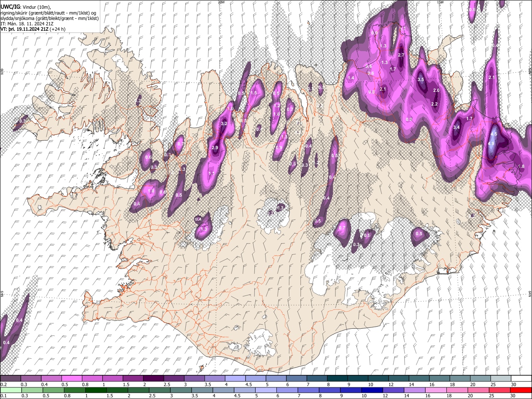Select the 2.2 snowfall value label
532x399 pixels.
tap(434, 104)
